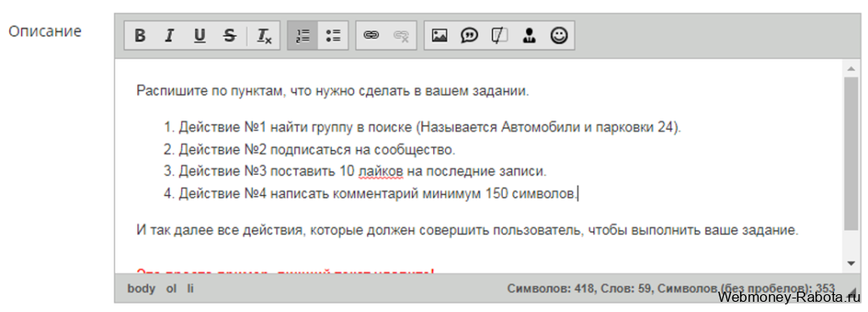Screen dimensions: 868x312
Task: Click the user mention icon
Action: [x=529, y=36]
